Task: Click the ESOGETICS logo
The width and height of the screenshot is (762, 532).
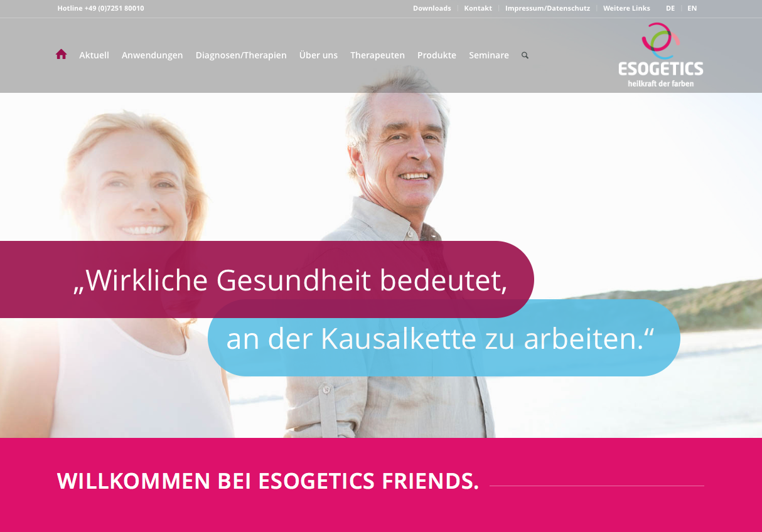Action: [660, 55]
